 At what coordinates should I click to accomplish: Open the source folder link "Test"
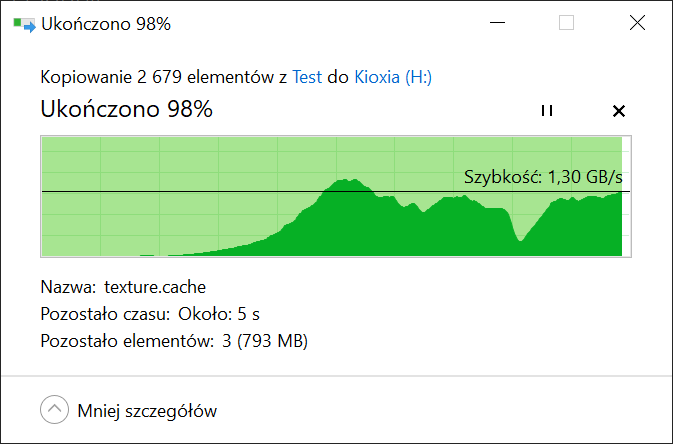307,77
